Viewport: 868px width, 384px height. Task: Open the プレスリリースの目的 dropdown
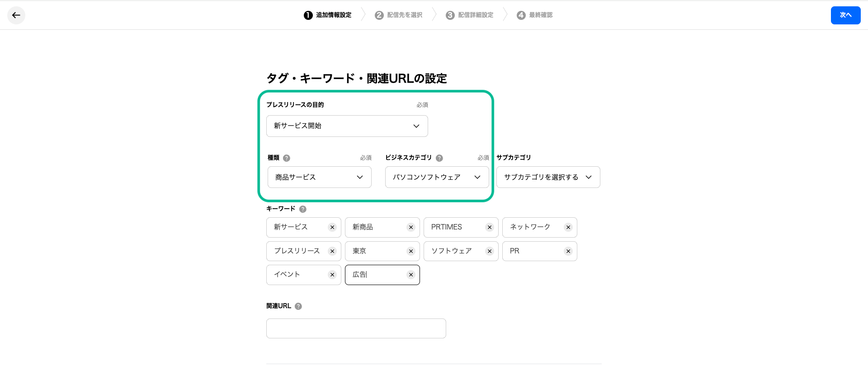(x=347, y=126)
